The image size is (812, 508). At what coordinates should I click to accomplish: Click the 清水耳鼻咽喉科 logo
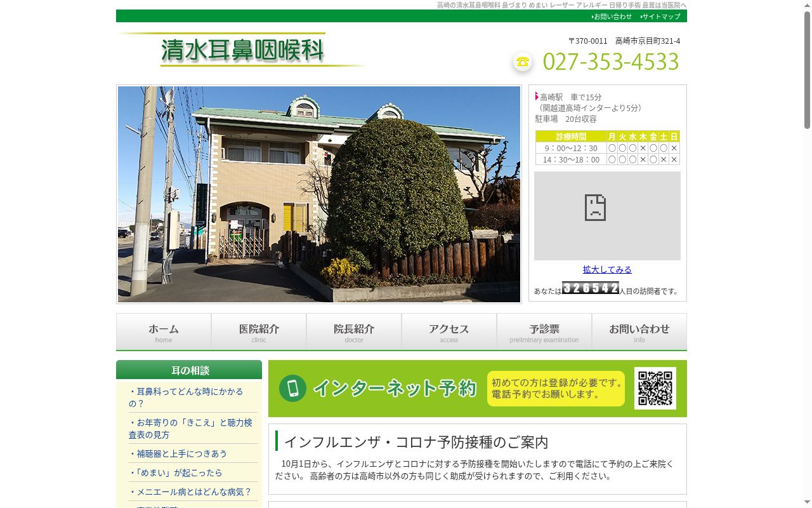[242, 50]
